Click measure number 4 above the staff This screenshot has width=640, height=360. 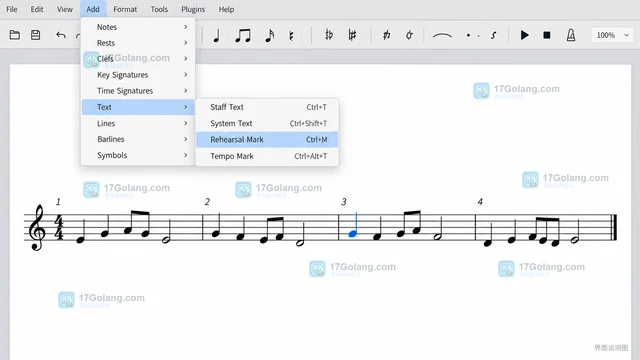[x=480, y=202]
